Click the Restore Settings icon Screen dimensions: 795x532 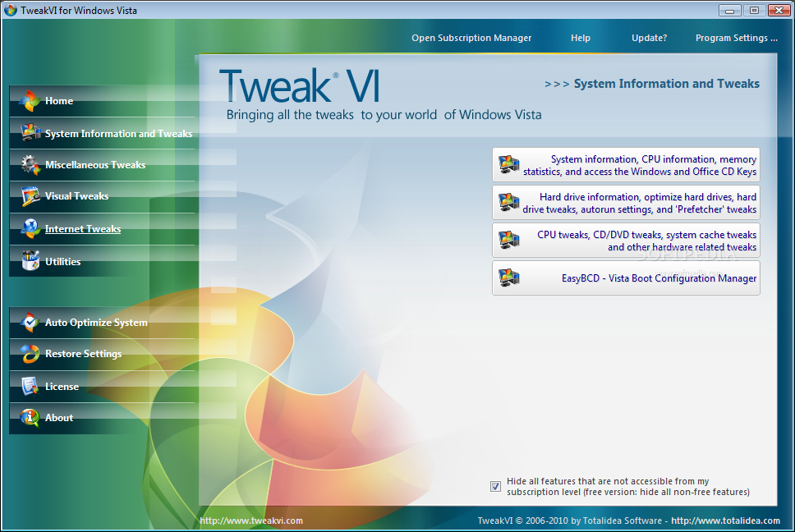tap(30, 354)
